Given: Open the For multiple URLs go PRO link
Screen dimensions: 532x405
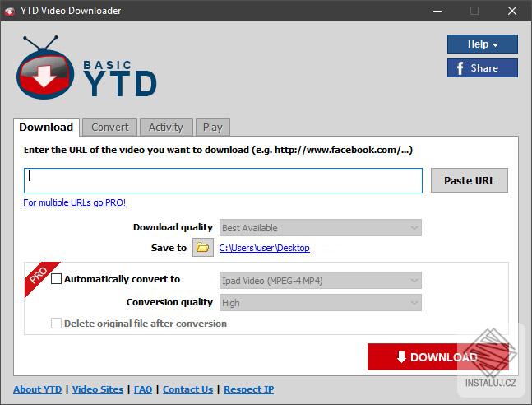Looking at the screenshot, I should tap(75, 202).
